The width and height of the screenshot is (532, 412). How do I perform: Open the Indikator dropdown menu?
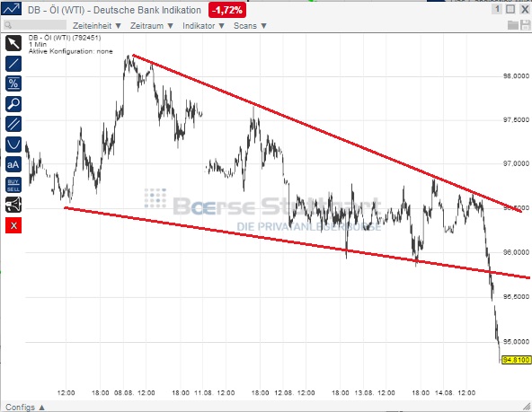[204, 26]
